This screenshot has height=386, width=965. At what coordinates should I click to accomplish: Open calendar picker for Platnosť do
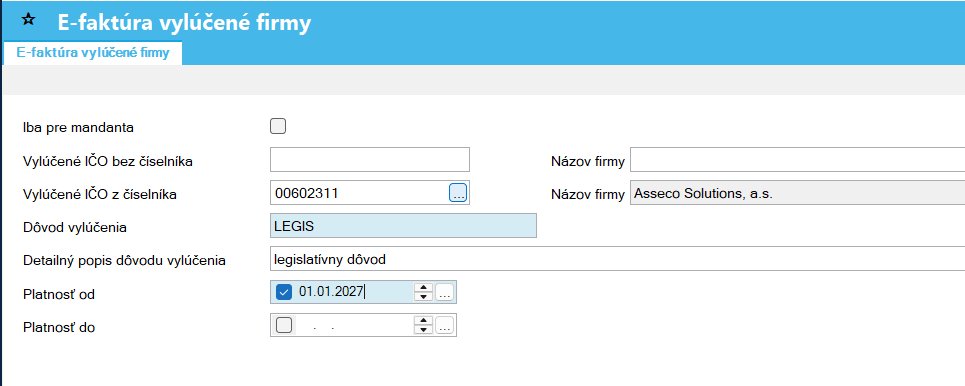pos(445,326)
